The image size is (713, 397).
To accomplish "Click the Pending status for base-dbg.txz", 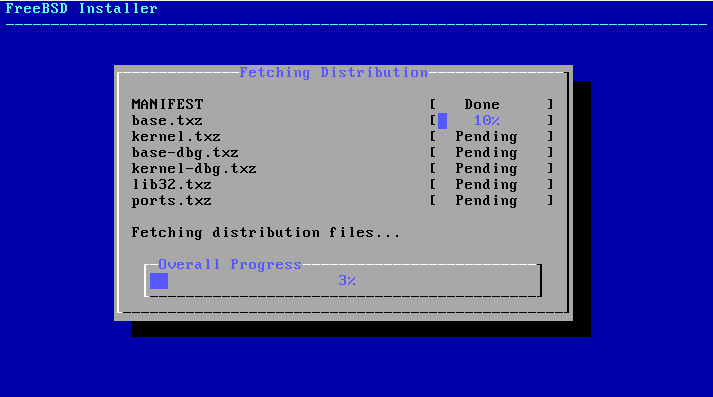I will 487,152.
